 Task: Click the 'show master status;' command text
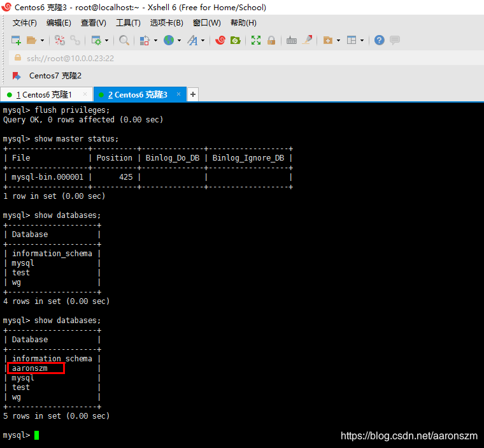click(x=76, y=139)
